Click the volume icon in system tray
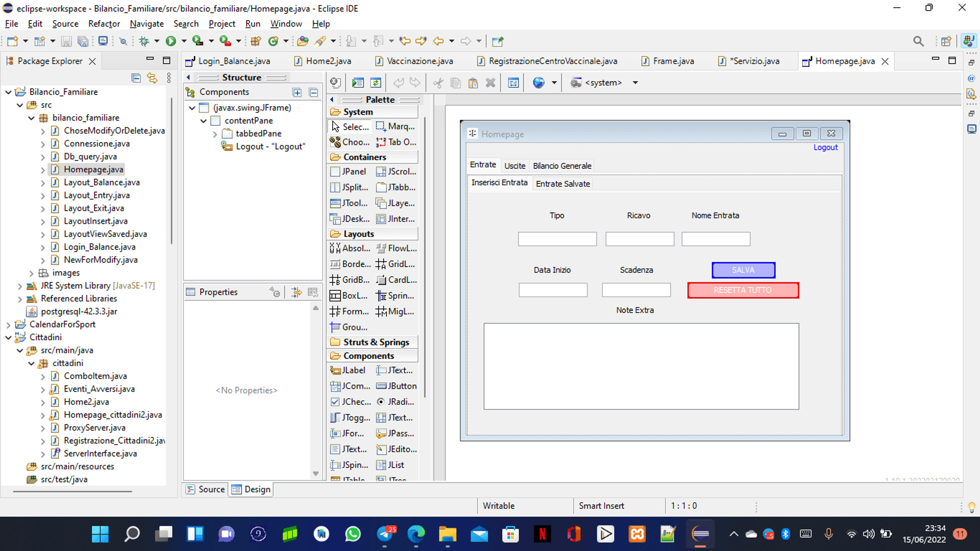980x551 pixels. (868, 534)
